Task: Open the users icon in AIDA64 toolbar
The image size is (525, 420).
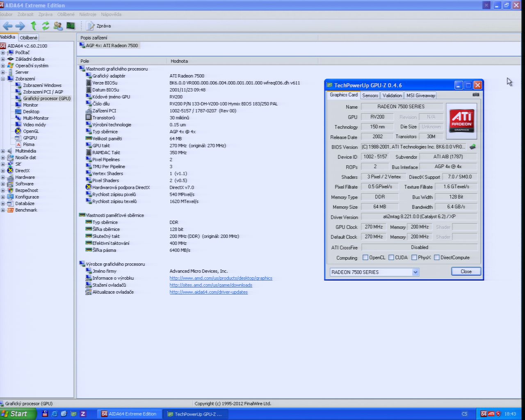Action: tap(58, 26)
